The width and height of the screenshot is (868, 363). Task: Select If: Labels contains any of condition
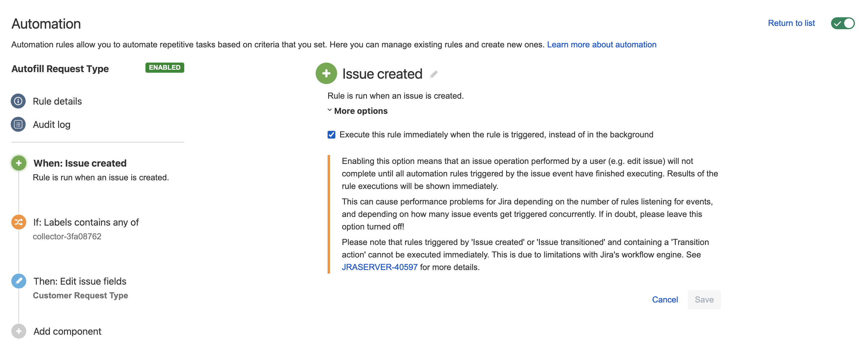86,222
